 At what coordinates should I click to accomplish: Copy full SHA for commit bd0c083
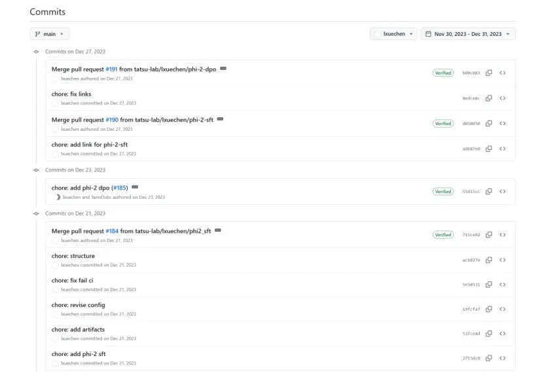tap(488, 73)
